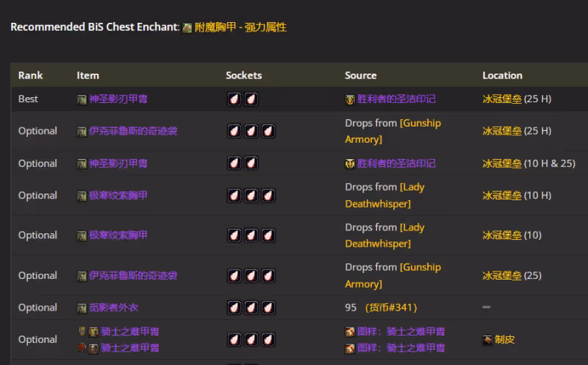Open 冰冠堡垒 link next to (10)
588x365 pixels.
(x=502, y=235)
